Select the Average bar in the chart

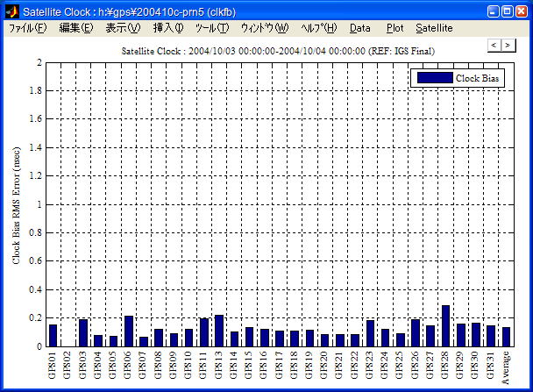pos(506,337)
